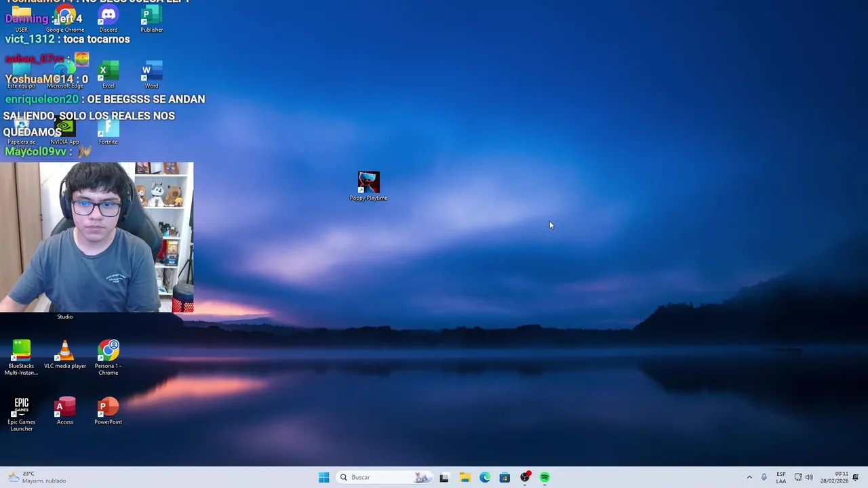Select the Excel desktop shortcut

click(x=108, y=75)
